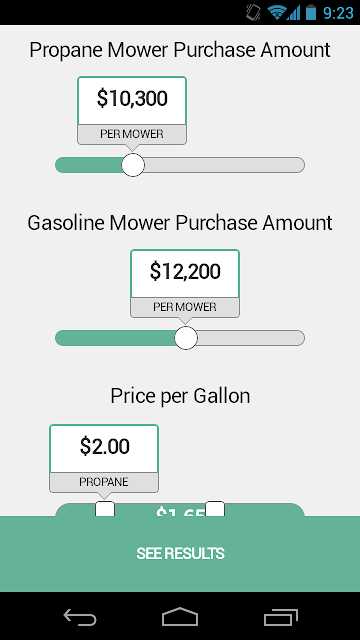Click the Price per Gallon heading
Image resolution: width=360 pixels, height=640 pixels.
click(180, 396)
